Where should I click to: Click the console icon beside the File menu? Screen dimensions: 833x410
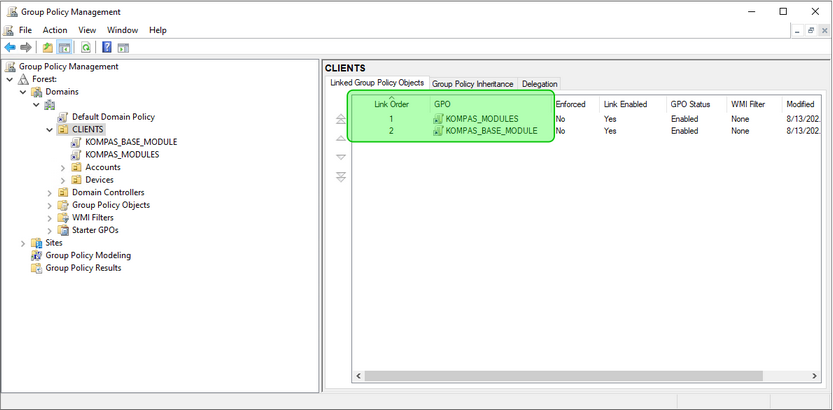8,30
